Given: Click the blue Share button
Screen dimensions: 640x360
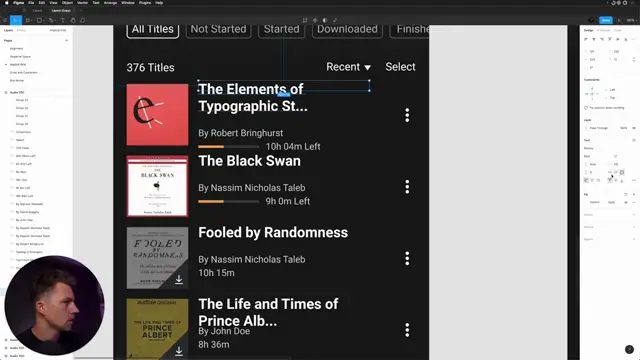Looking at the screenshot, I should point(606,20).
